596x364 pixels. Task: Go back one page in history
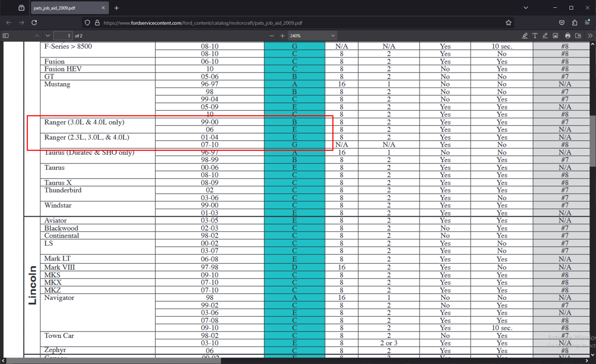pos(9,22)
